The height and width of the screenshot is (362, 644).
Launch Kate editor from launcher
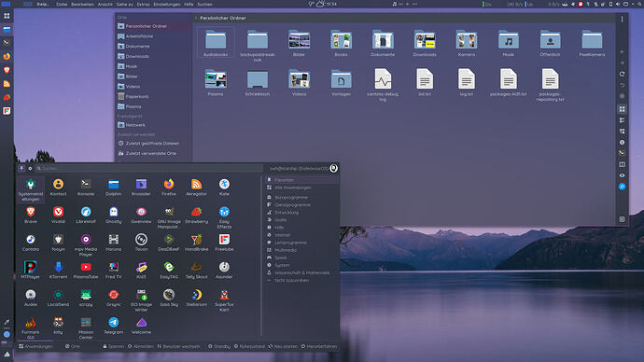tap(224, 188)
